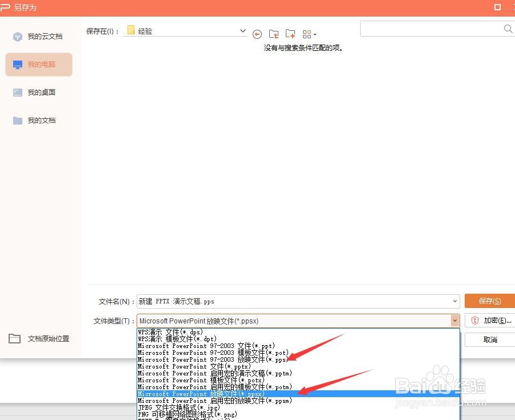This screenshot has width=515, height=420.
Task: Click the WPS presentation logo in title bar
Action: coord(5,7)
